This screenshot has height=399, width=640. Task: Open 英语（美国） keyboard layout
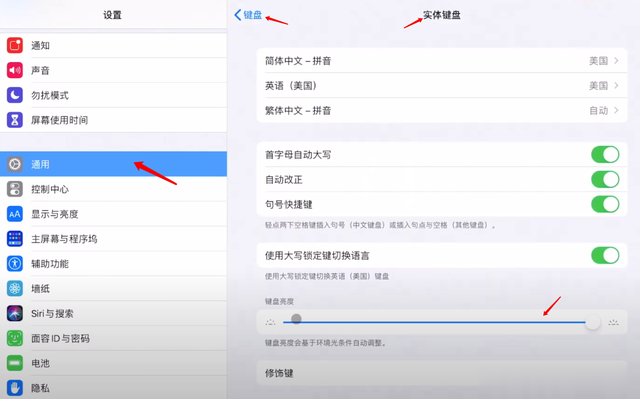442,86
